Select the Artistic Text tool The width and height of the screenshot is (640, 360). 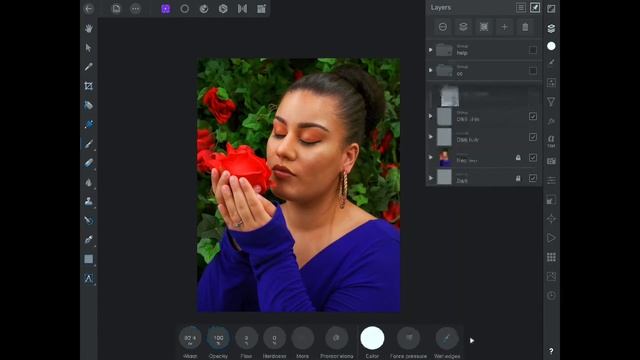click(x=89, y=278)
